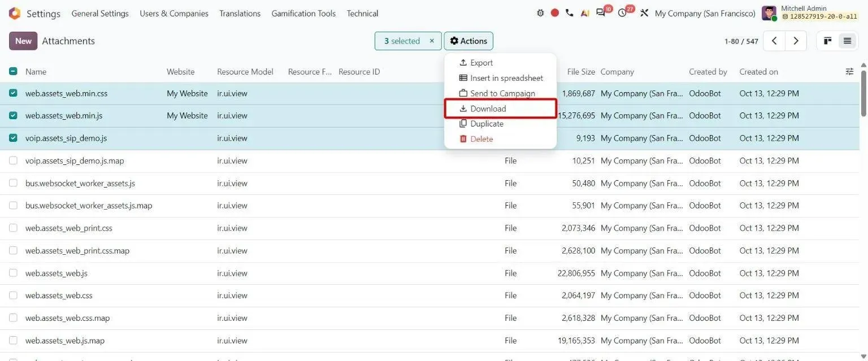Go to previous page of records
Screen dimensions: 868x361
tap(774, 41)
